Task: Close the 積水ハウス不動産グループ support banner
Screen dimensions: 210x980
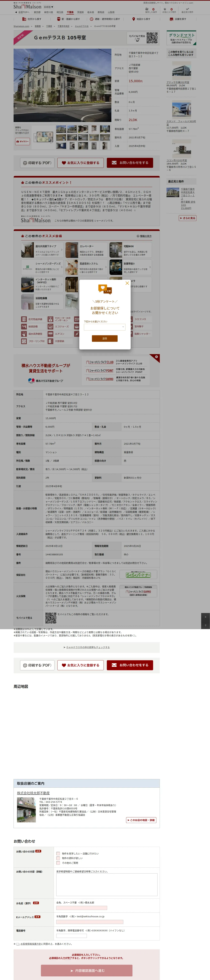Action: pyautogui.click(x=156, y=357)
